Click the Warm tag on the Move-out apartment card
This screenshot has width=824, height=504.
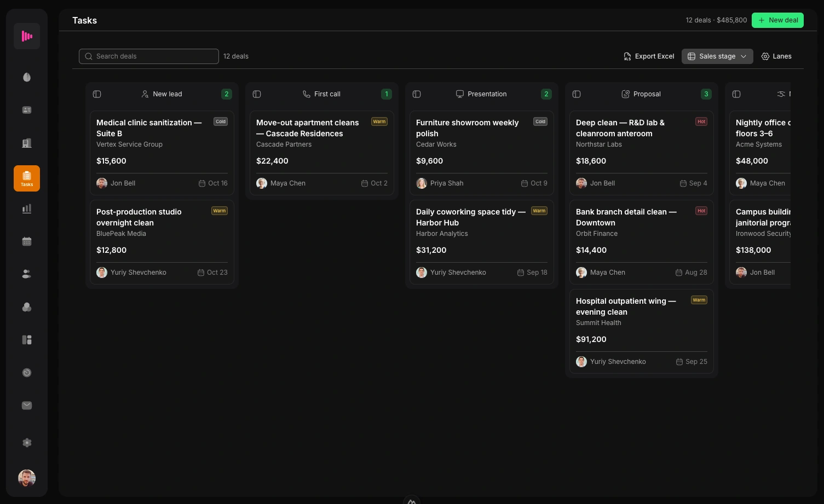(379, 121)
